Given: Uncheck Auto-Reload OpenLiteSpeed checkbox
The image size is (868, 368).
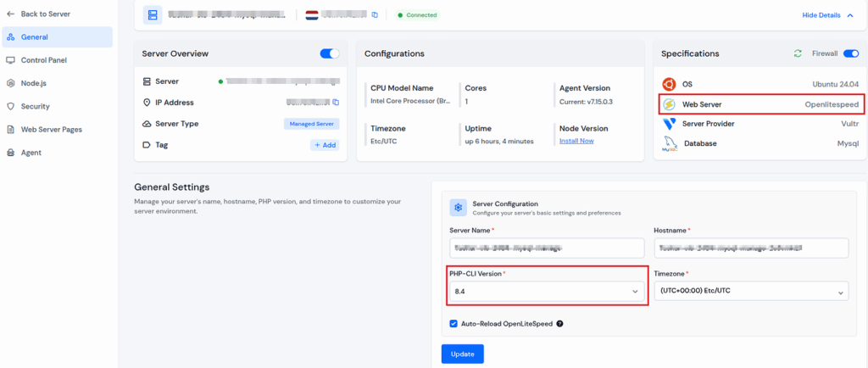Looking at the screenshot, I should tap(454, 323).
